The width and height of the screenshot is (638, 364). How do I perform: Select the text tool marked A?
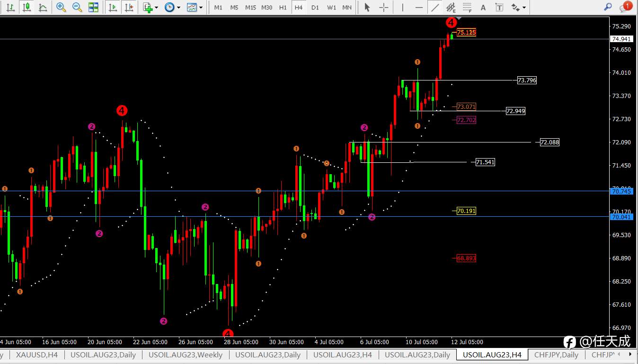[x=483, y=7]
